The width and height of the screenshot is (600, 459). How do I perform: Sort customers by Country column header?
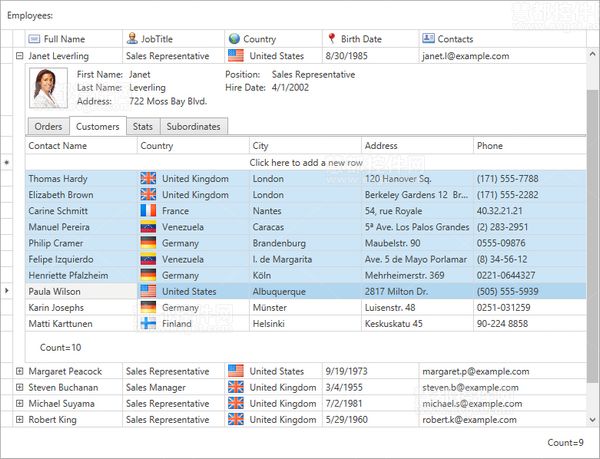tap(193, 146)
